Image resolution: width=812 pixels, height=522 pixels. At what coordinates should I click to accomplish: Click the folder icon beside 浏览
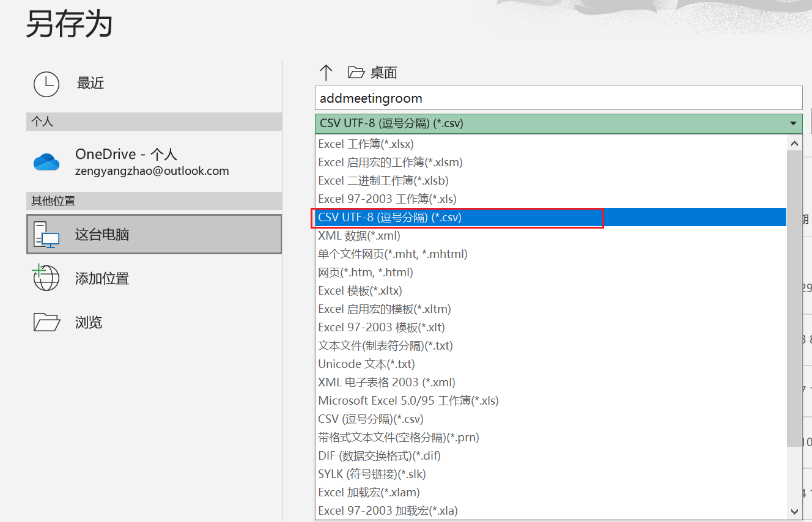pos(46,322)
